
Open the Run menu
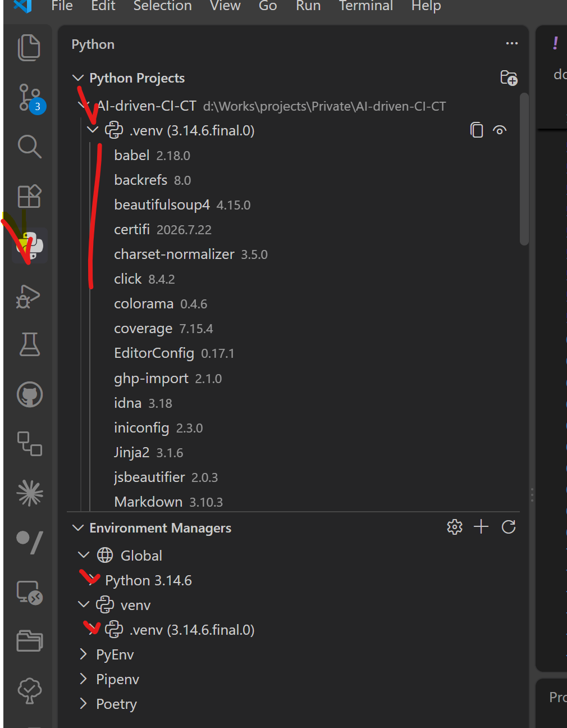point(308,6)
